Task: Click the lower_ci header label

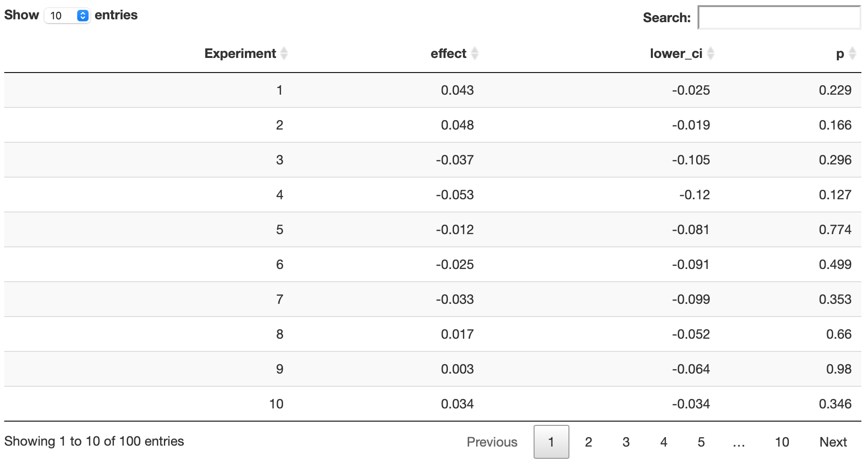Action: [676, 54]
